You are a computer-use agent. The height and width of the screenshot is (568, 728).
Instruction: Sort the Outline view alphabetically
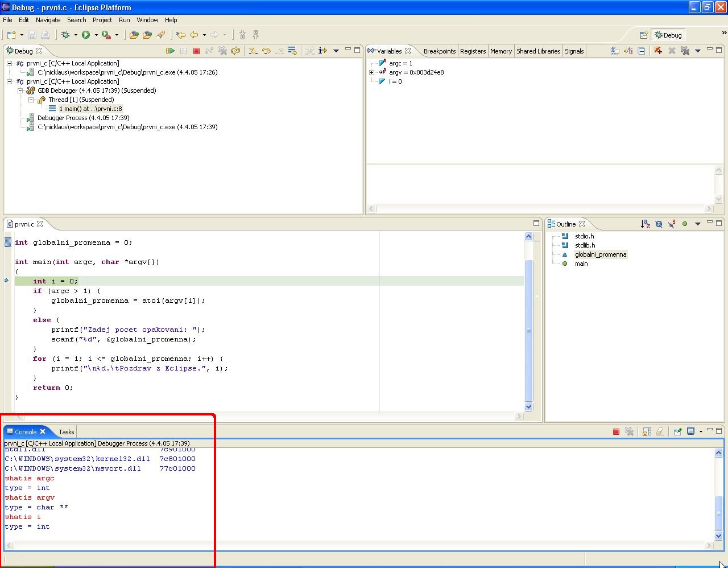tap(645, 224)
